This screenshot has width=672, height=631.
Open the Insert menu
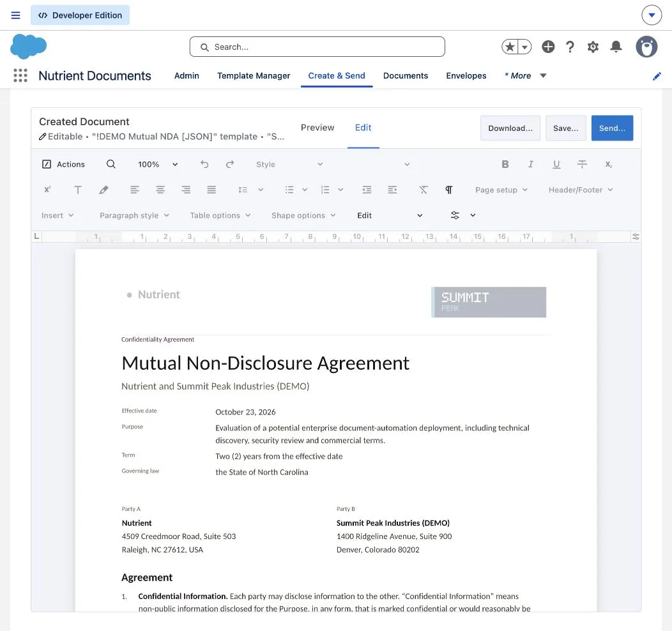pos(57,215)
